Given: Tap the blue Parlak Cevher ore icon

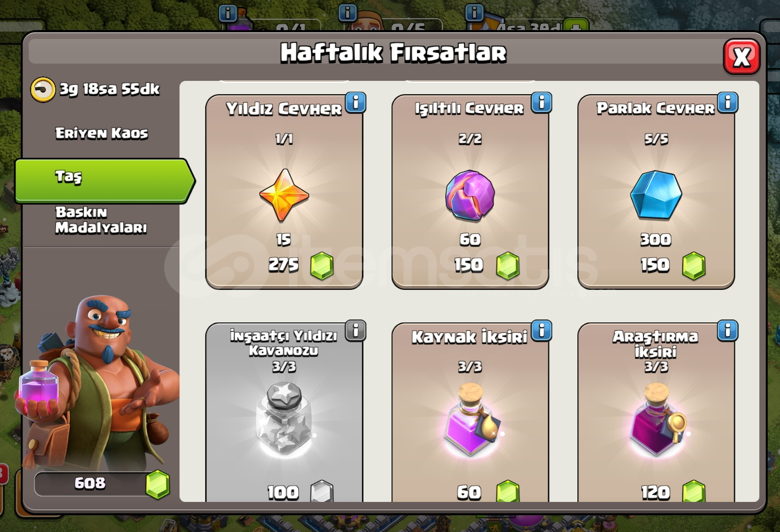Looking at the screenshot, I should point(656,195).
